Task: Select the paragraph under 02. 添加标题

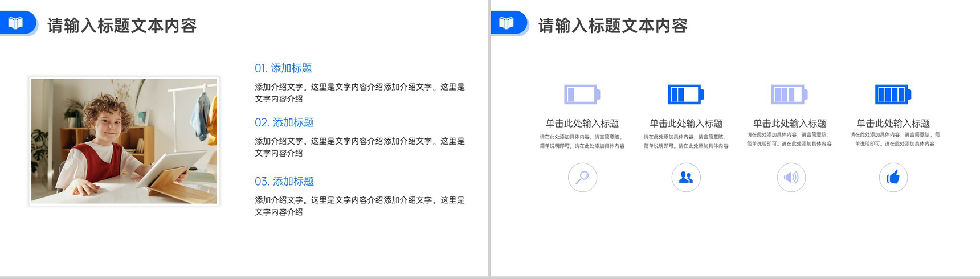Action: pos(360,147)
